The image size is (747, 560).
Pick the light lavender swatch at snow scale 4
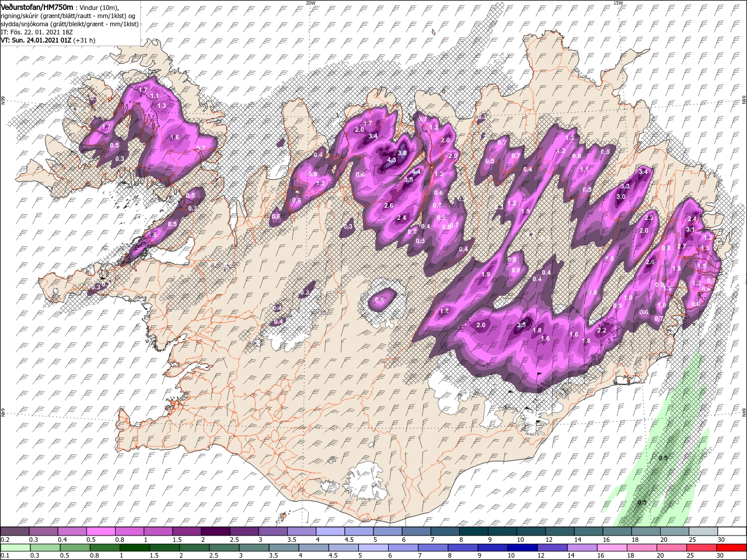pyautogui.click(x=330, y=531)
